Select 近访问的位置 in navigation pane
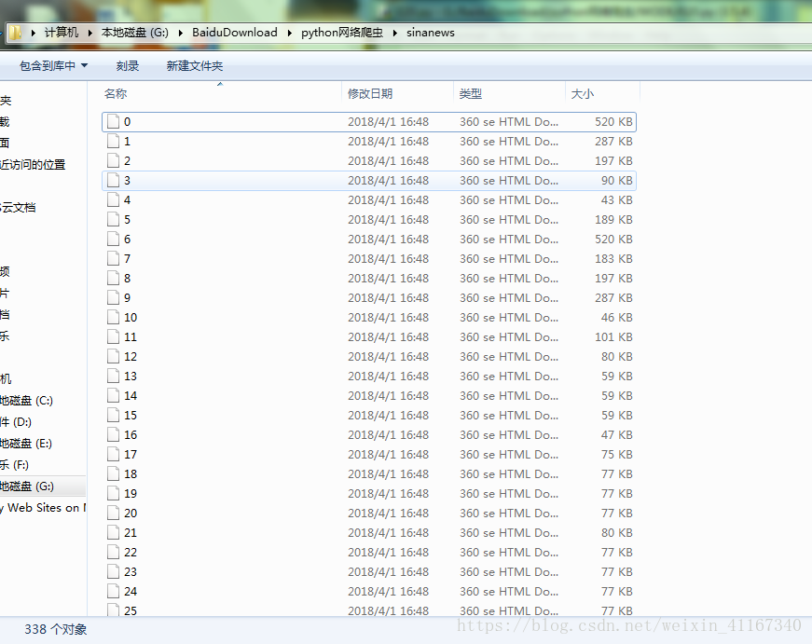 [x=33, y=165]
